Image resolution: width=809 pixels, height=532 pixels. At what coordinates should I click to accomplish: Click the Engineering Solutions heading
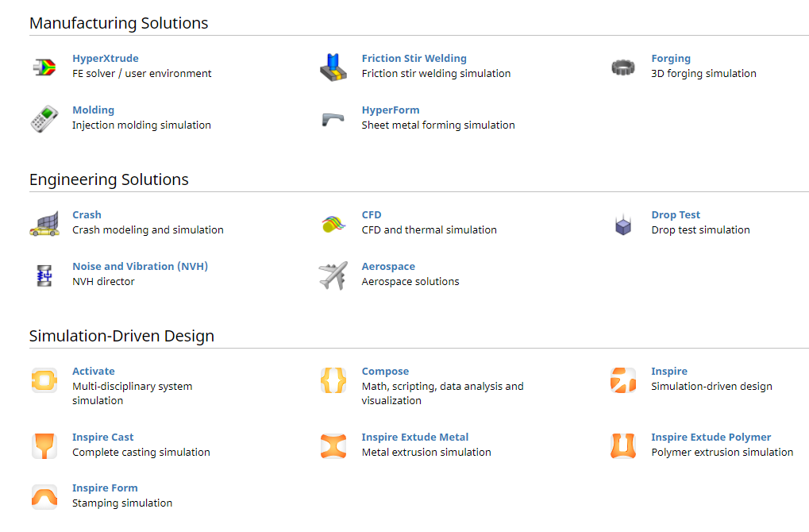[109, 179]
